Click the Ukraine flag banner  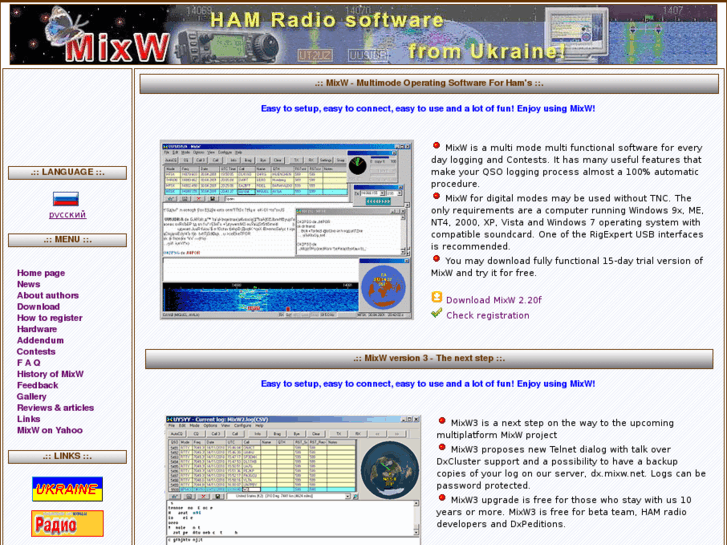coord(67,489)
